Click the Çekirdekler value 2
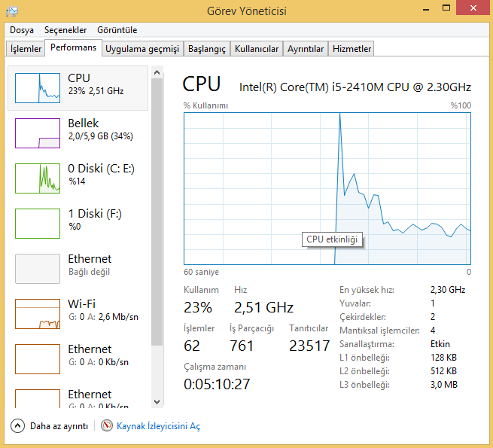 (433, 317)
